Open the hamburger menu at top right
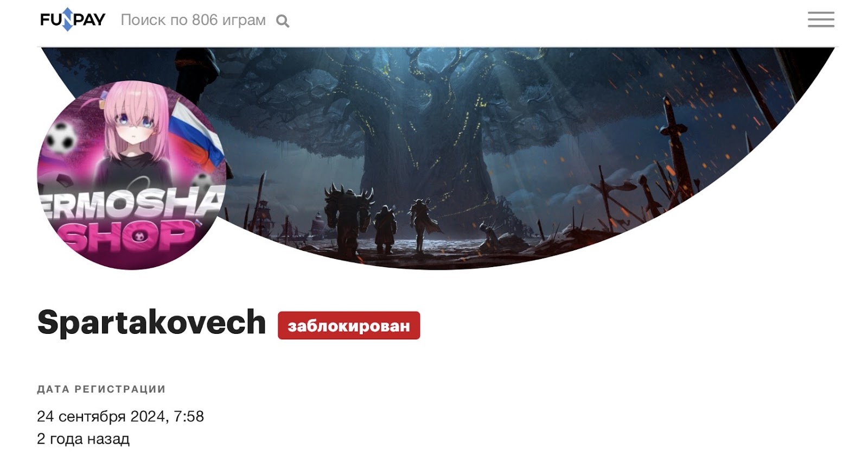This screenshot has height=468, width=868. click(x=821, y=20)
